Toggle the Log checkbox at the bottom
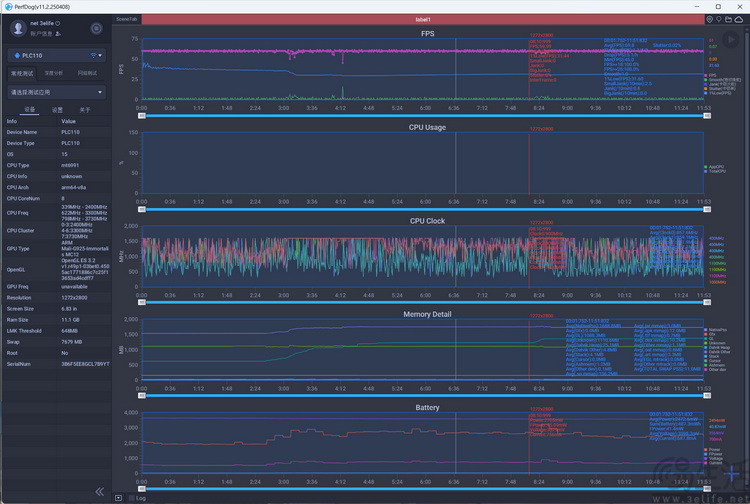Image resolution: width=750 pixels, height=504 pixels. point(132,498)
